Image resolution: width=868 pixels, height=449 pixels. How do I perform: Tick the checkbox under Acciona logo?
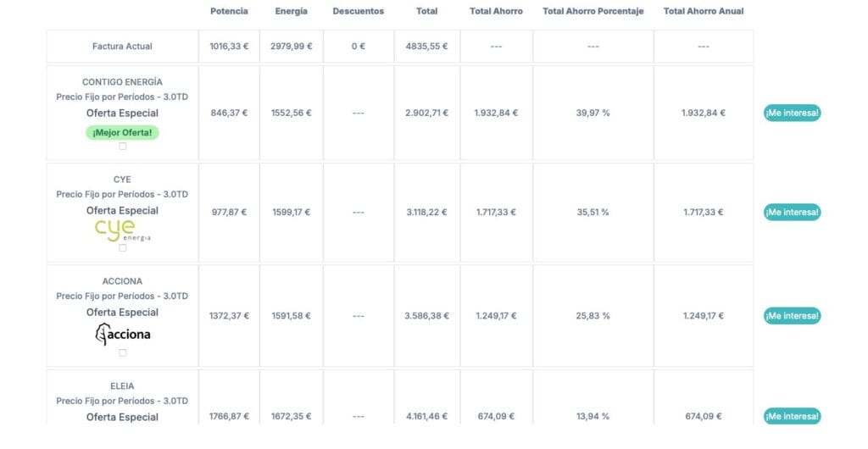pyautogui.click(x=122, y=352)
